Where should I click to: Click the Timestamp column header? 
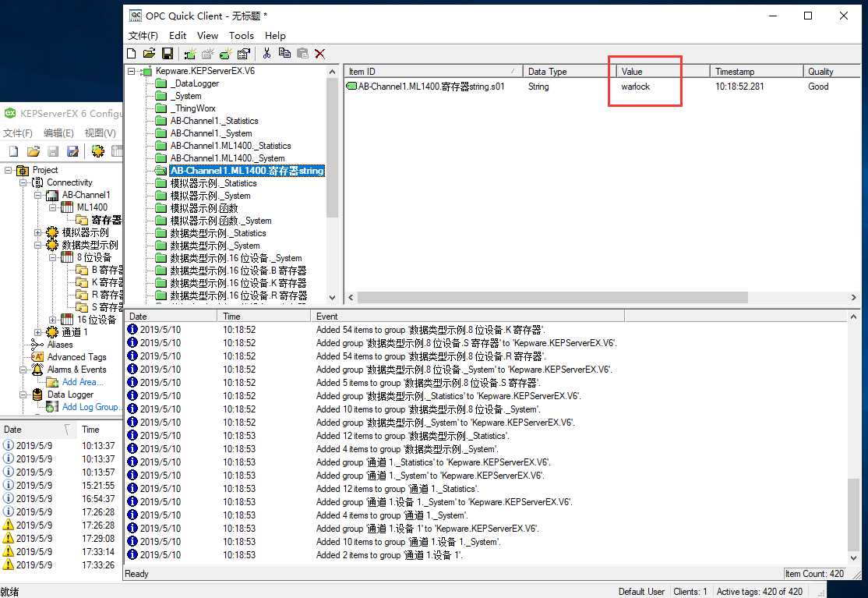tap(756, 72)
